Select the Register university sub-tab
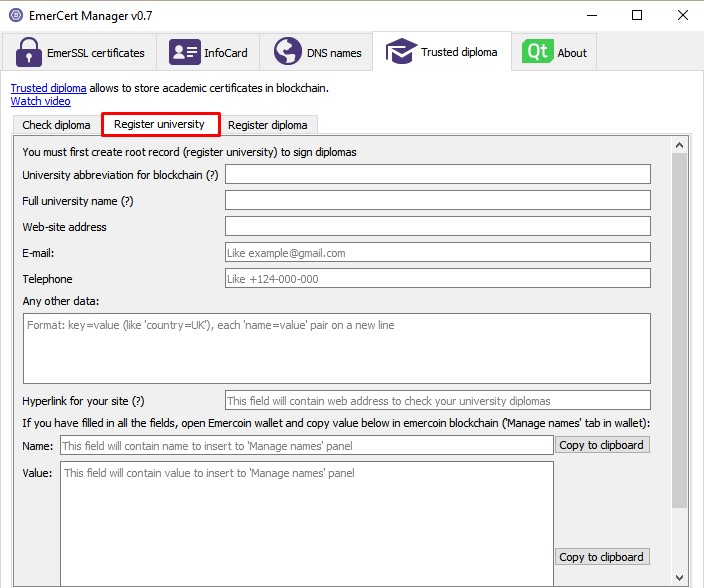This screenshot has height=588, width=704. [x=160, y=124]
